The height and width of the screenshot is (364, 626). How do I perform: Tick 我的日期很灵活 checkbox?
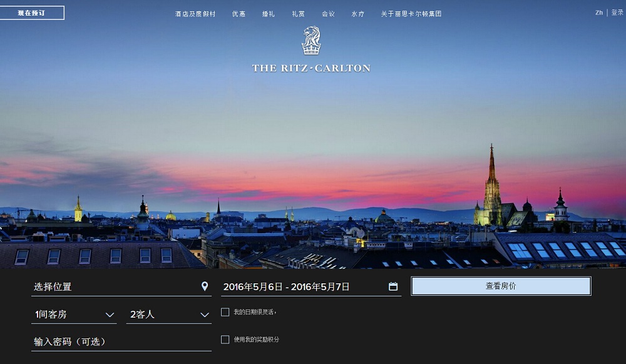click(225, 312)
